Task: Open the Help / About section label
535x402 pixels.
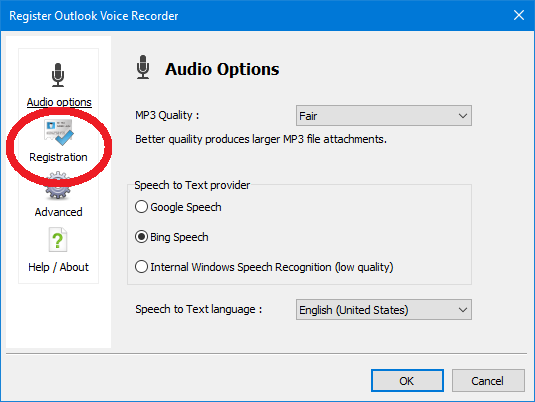Action: tap(58, 267)
